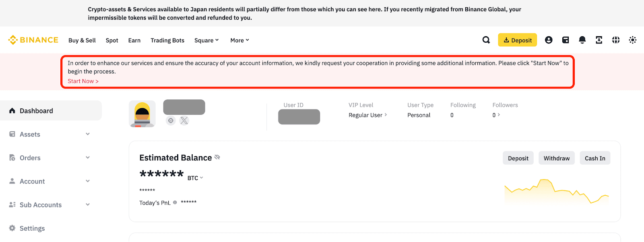Expand the Account section in the sidebar

87,181
